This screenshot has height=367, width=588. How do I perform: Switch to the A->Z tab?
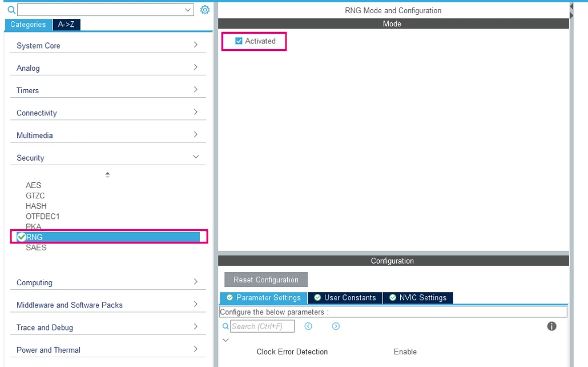(x=66, y=25)
